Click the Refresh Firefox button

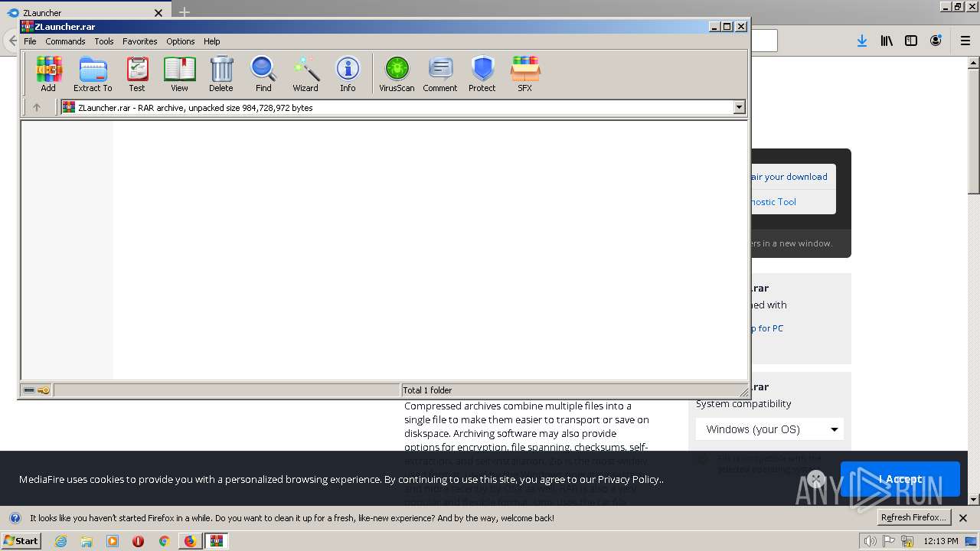click(913, 517)
